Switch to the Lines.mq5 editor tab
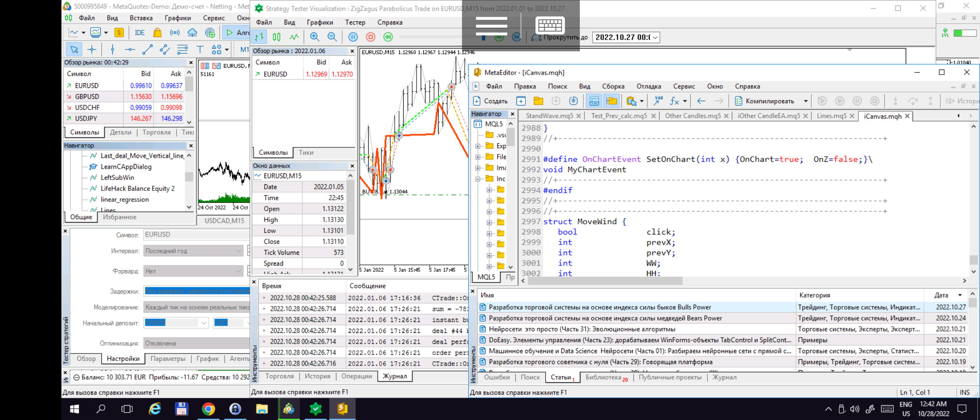980x420 pixels. click(x=831, y=116)
